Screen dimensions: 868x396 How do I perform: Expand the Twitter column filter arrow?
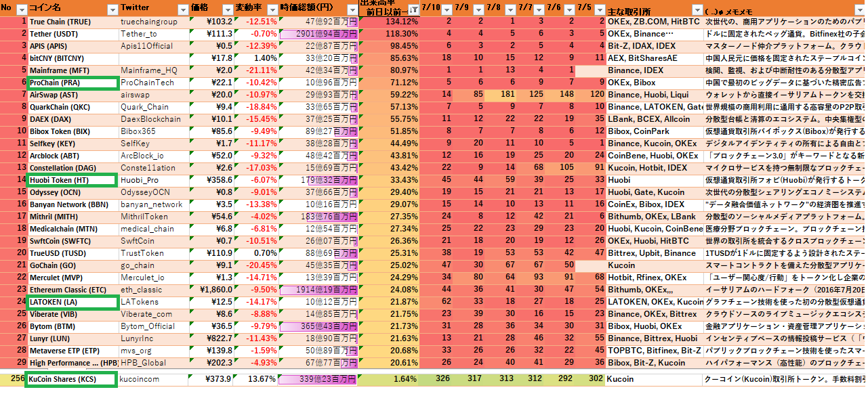182,9
